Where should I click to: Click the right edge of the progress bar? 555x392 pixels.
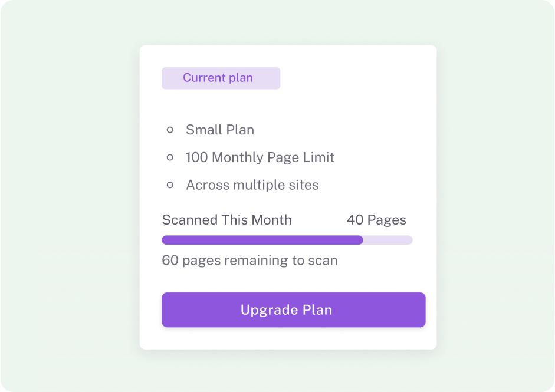410,240
